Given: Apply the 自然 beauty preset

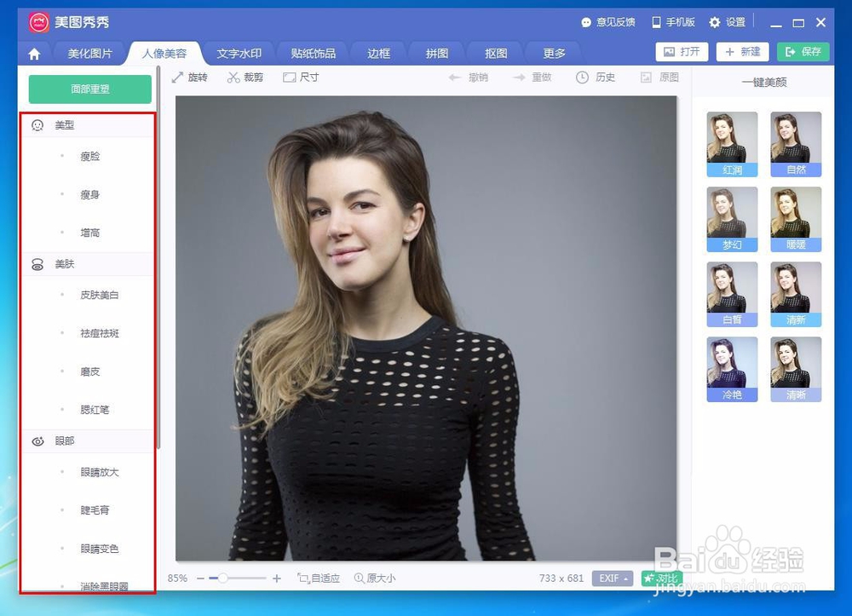Looking at the screenshot, I should (796, 145).
